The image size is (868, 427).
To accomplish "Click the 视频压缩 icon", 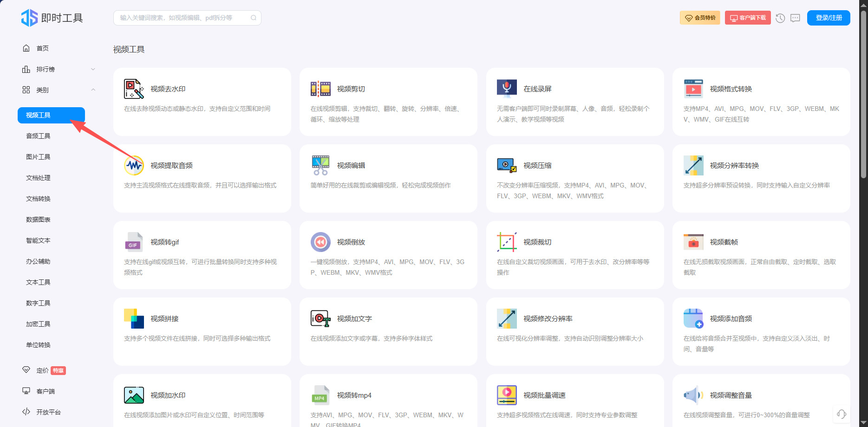I will tap(507, 165).
